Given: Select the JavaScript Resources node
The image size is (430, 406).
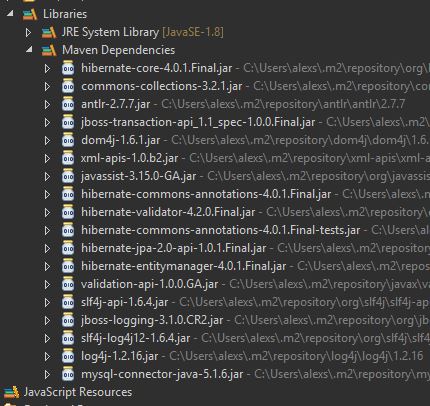Looking at the screenshot, I should 78,392.
